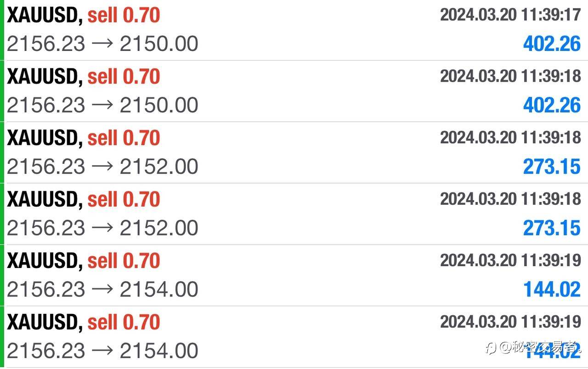
Task: Tap "sell 0.70" in the bottom trade
Action: [x=124, y=322]
